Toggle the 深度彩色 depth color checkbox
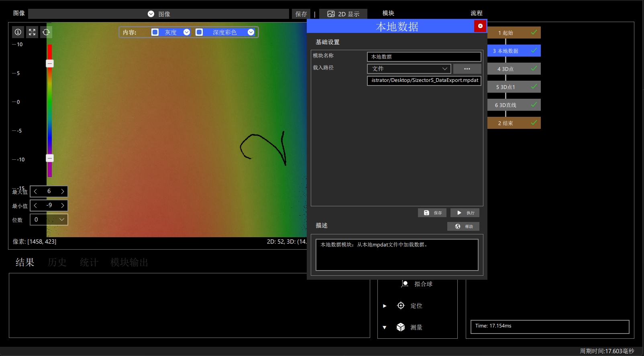This screenshot has height=356, width=644. point(199,32)
